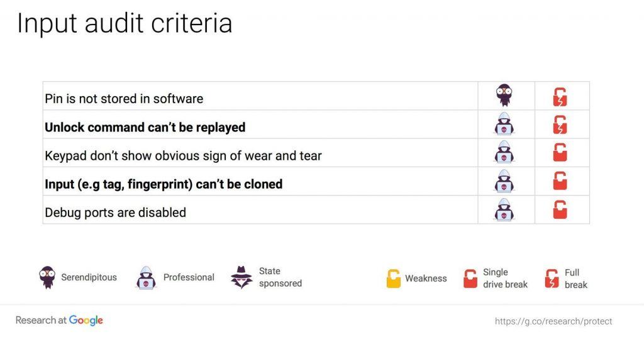The height and width of the screenshot is (337, 644).
Task: Click the full break lock in the Unlock command row
Action: tap(560, 124)
